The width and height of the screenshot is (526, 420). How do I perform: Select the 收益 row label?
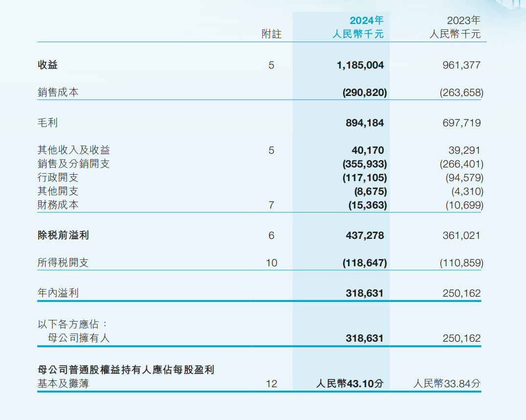point(47,65)
